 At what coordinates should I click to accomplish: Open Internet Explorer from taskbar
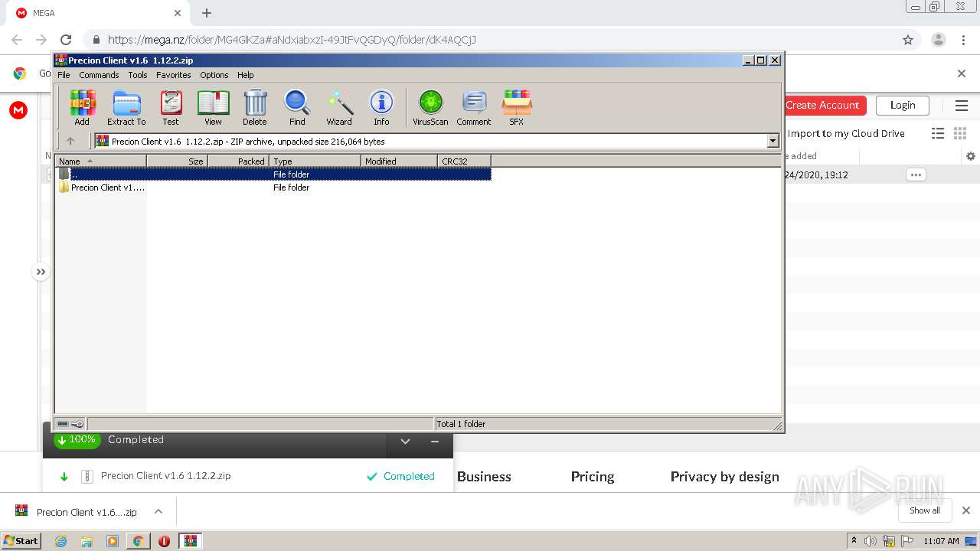(x=60, y=541)
